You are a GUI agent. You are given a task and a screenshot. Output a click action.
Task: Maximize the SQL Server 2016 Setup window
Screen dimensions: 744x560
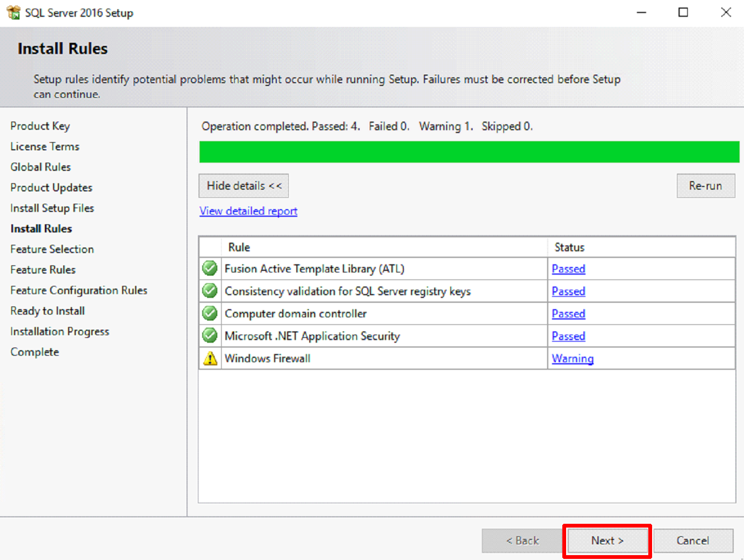tap(683, 12)
